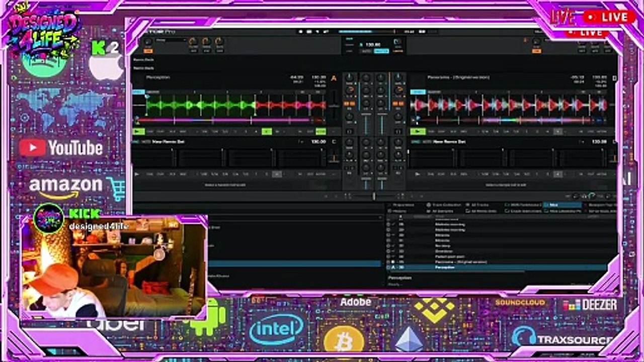Open the History favorite
This screenshot has width=644, height=362.
[x=399, y=211]
